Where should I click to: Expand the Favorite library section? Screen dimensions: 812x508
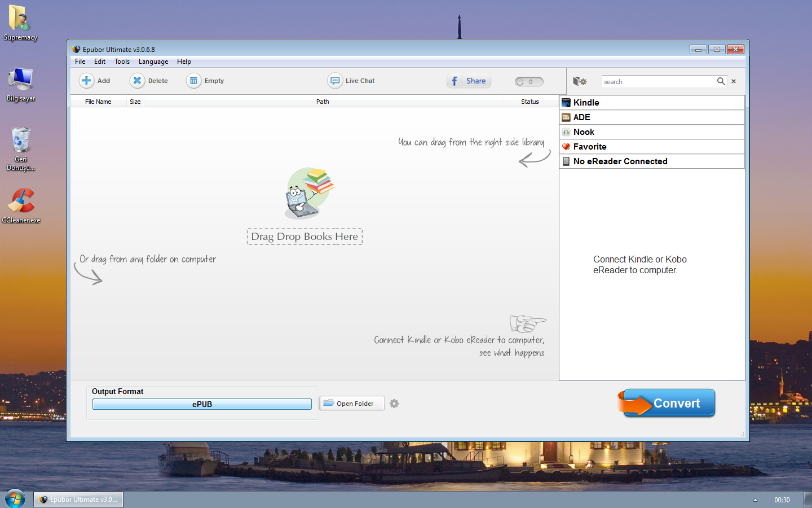tap(652, 147)
